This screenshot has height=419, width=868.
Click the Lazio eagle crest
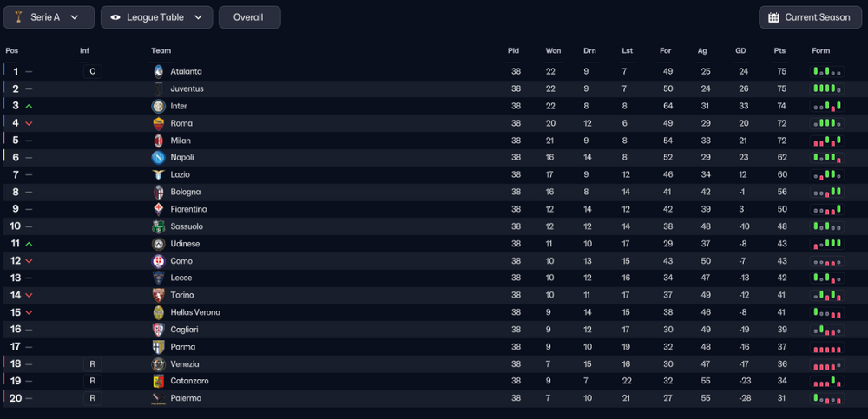(x=159, y=174)
